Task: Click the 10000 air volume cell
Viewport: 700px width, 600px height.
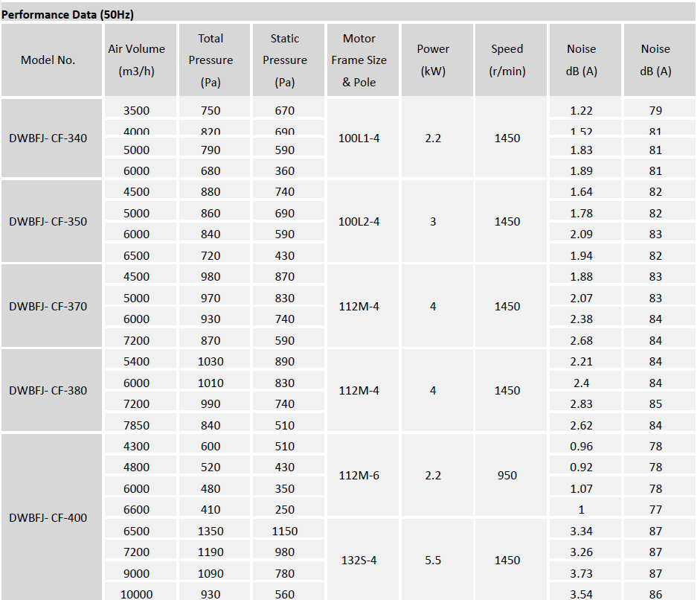Action: click(x=137, y=594)
